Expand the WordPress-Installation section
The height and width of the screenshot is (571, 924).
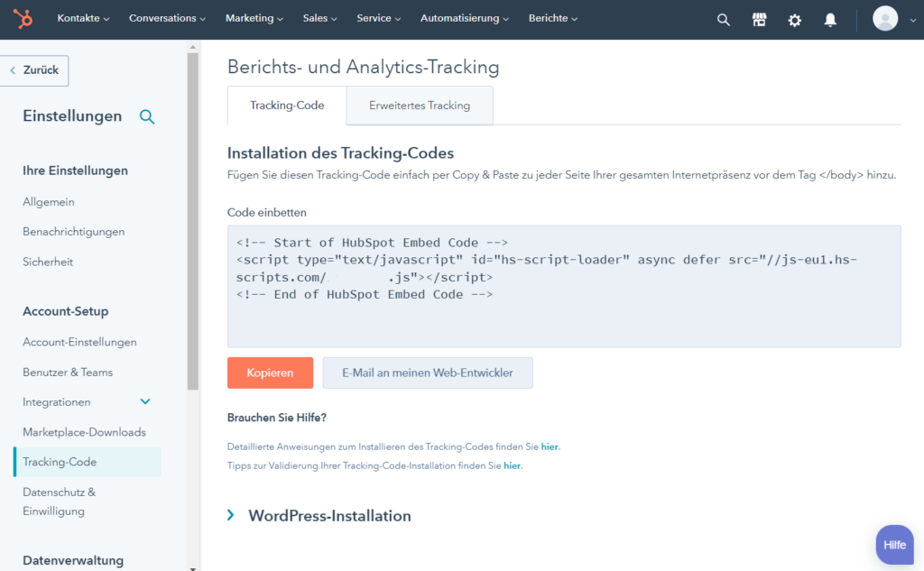pyautogui.click(x=319, y=516)
